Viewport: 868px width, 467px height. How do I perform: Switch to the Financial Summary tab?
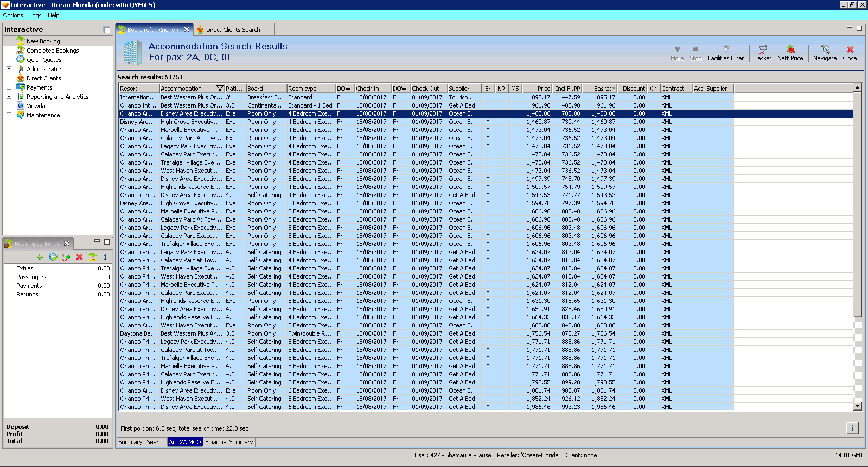click(229, 442)
